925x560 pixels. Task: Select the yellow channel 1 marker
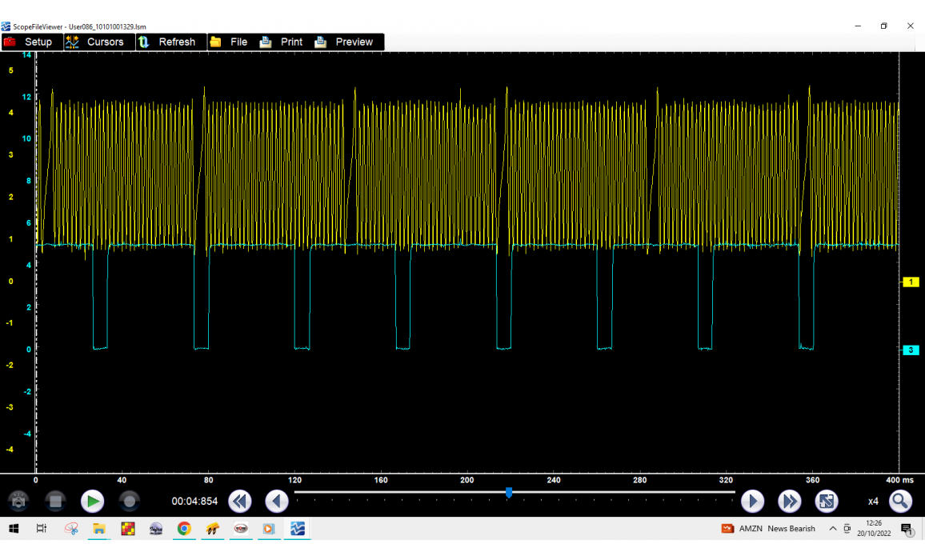coord(911,282)
